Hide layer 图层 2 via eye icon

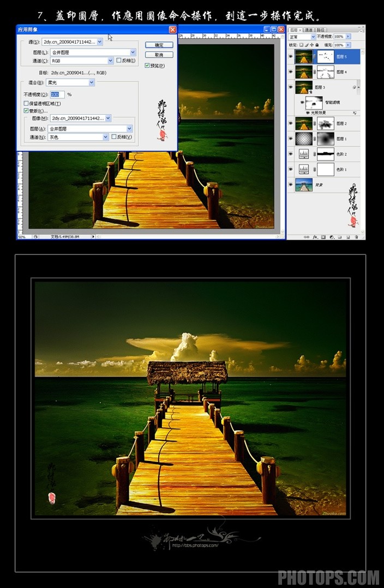pyautogui.click(x=290, y=123)
